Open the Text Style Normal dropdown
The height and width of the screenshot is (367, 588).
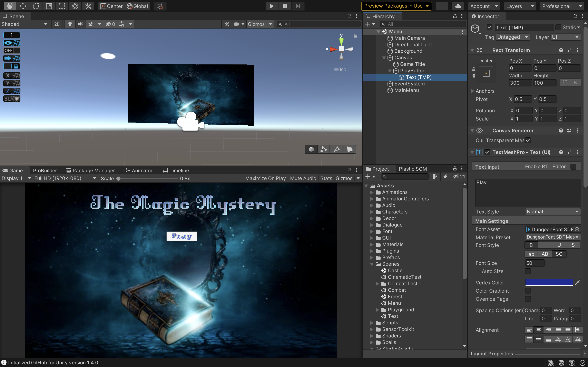[x=552, y=212]
